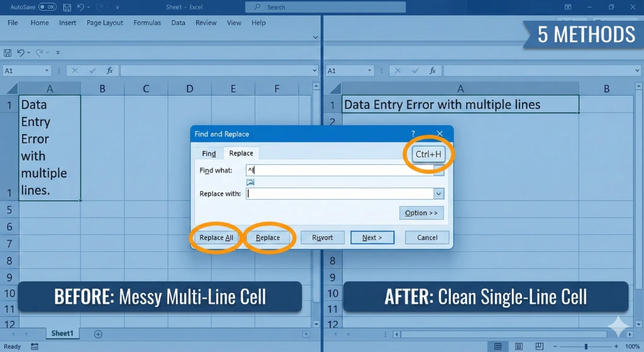The height and width of the screenshot is (352, 644).
Task: Click the Search box in the title bar
Action: [325, 7]
